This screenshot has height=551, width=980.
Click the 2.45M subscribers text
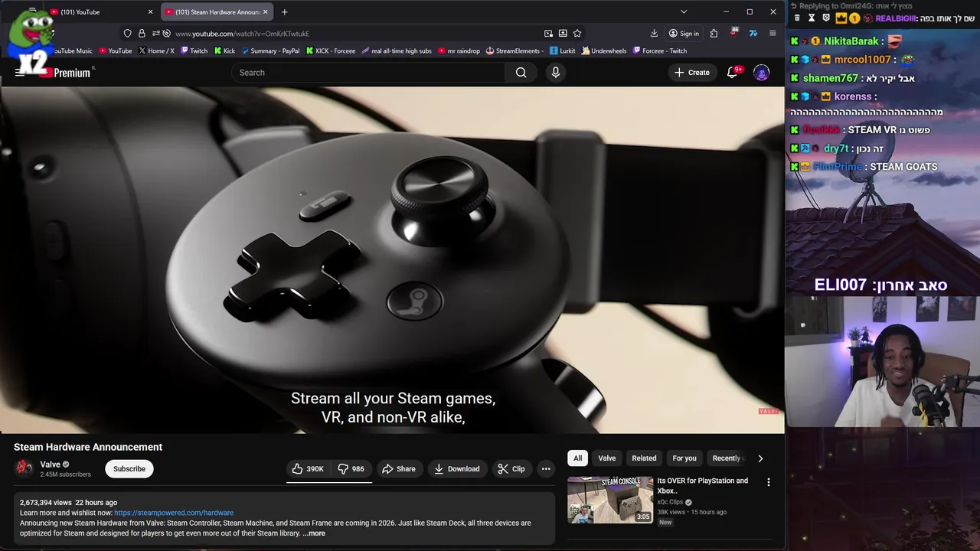click(65, 474)
